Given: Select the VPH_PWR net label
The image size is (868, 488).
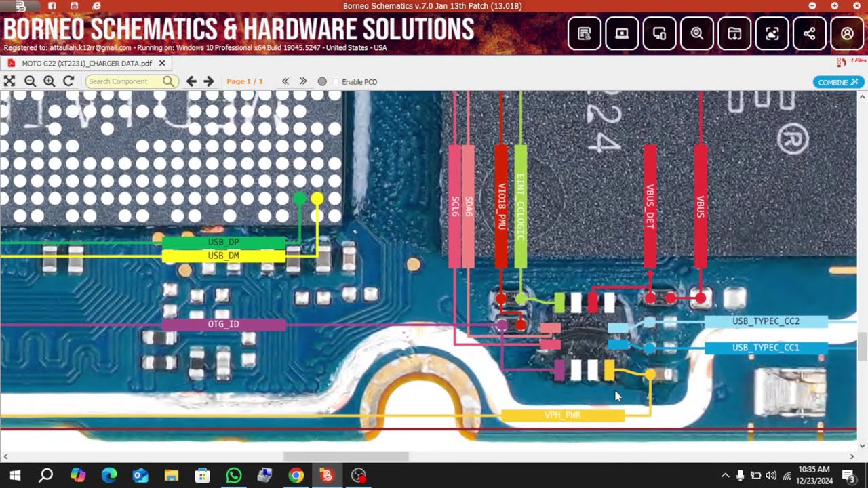Looking at the screenshot, I should point(563,415).
